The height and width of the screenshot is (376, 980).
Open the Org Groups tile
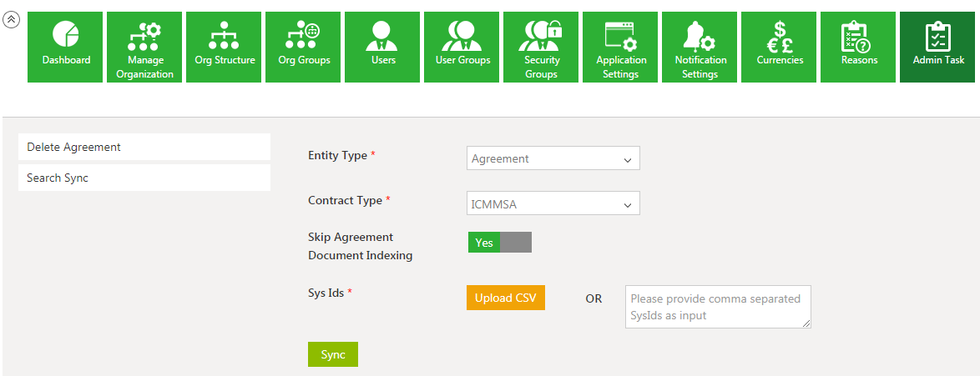coord(304,47)
